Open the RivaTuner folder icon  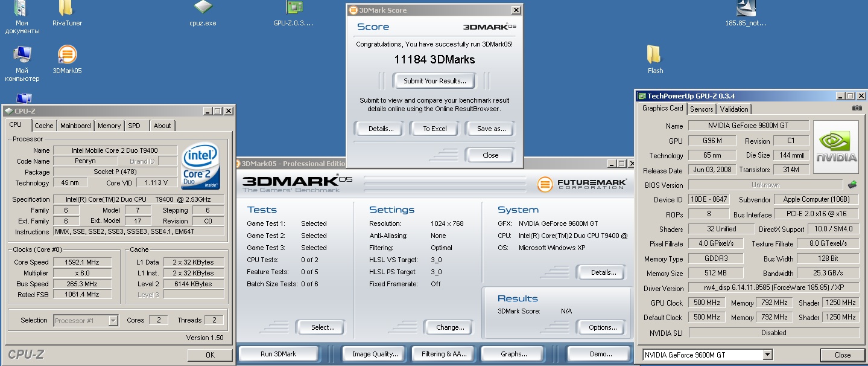tap(67, 14)
